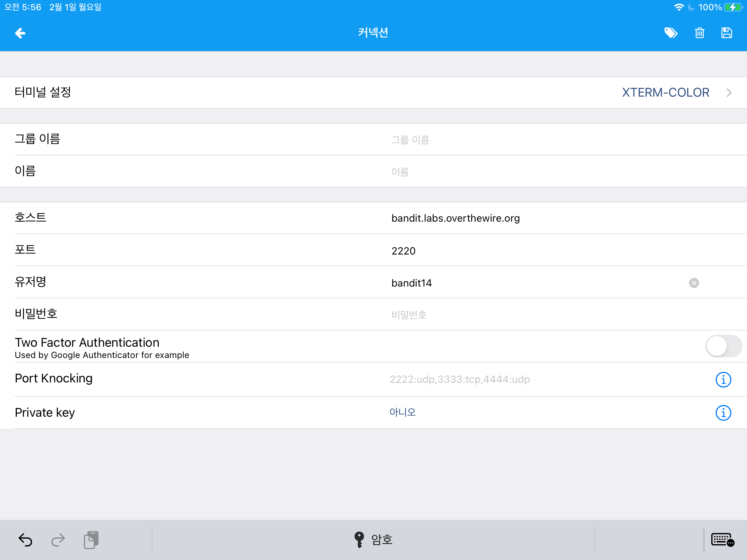747x560 pixels.
Task: Open terminal settings XTERM-COLOR chevron
Action: click(x=729, y=93)
